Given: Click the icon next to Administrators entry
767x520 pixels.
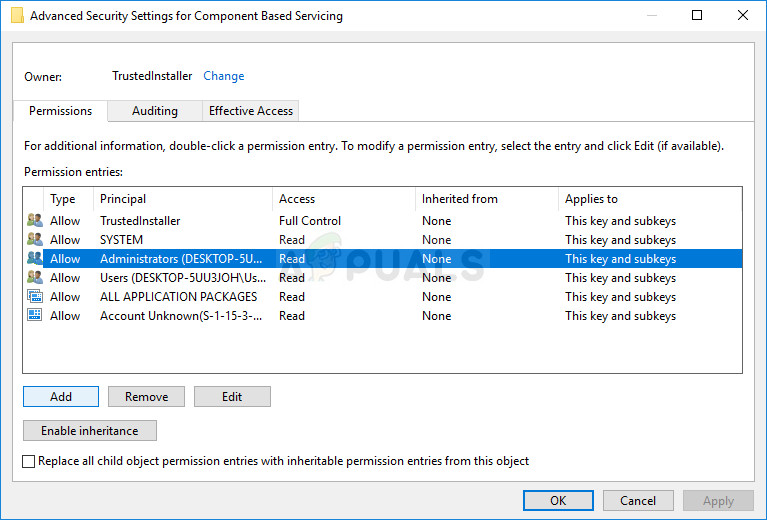Looking at the screenshot, I should 35,259.
